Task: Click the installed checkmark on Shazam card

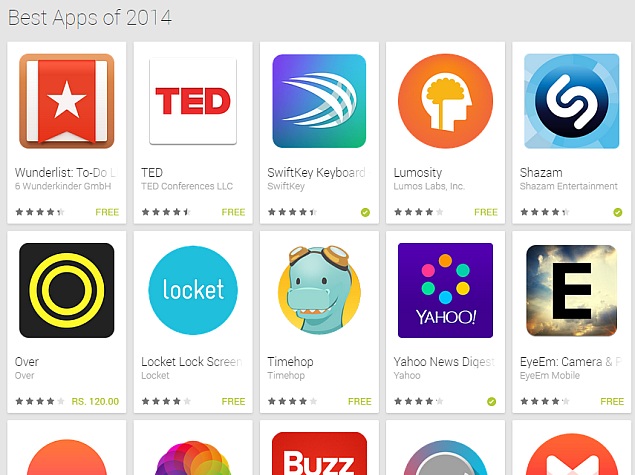Action: pos(618,212)
